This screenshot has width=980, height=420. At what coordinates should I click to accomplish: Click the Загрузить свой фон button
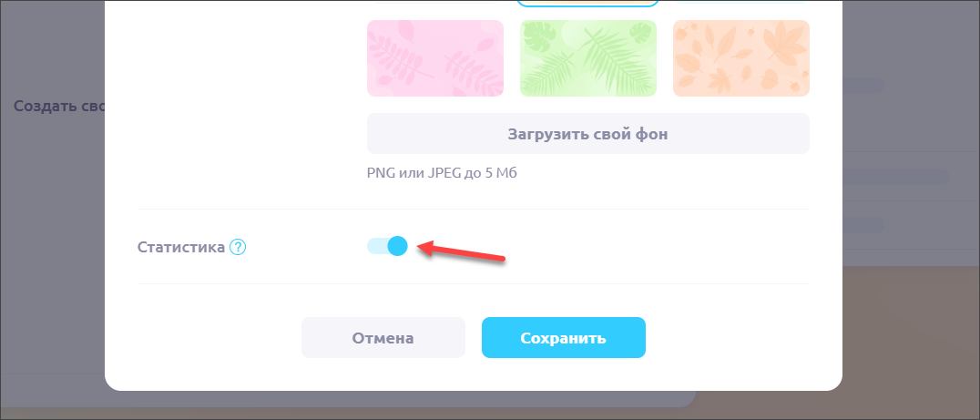click(x=588, y=134)
